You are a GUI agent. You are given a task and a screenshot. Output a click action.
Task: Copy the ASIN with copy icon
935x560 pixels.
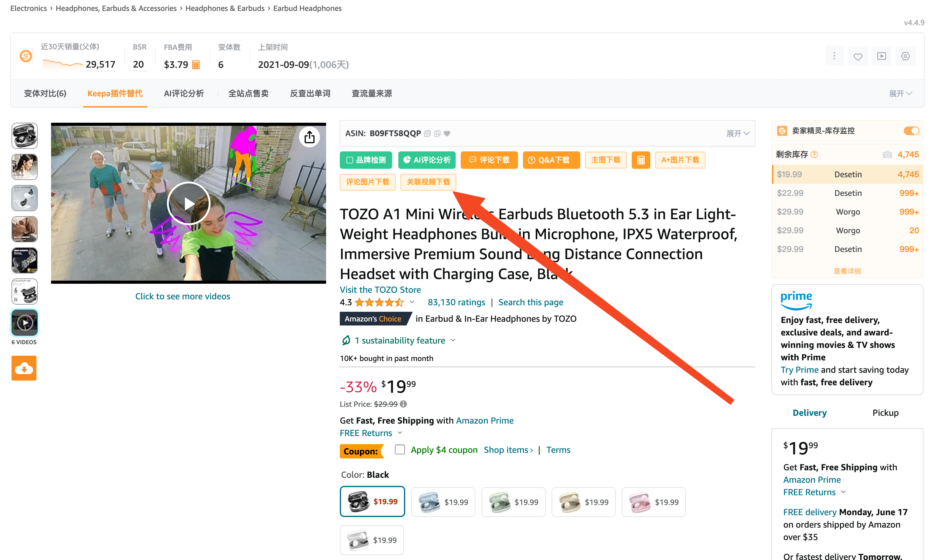(x=427, y=134)
